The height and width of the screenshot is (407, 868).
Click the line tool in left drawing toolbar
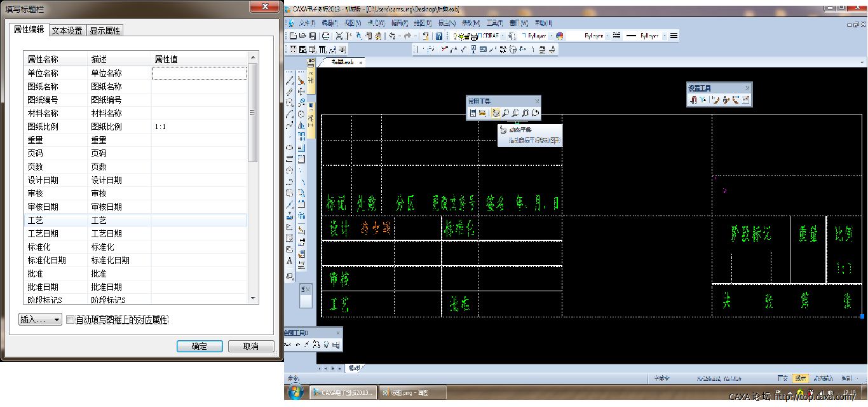point(290,81)
